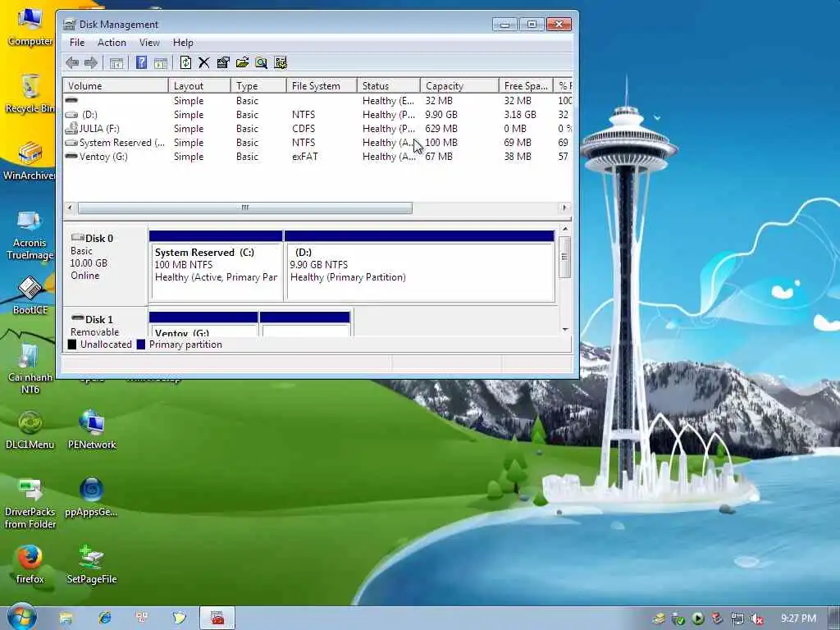Select the BootICE desktop icon
This screenshot has width=840, height=630.
point(30,295)
